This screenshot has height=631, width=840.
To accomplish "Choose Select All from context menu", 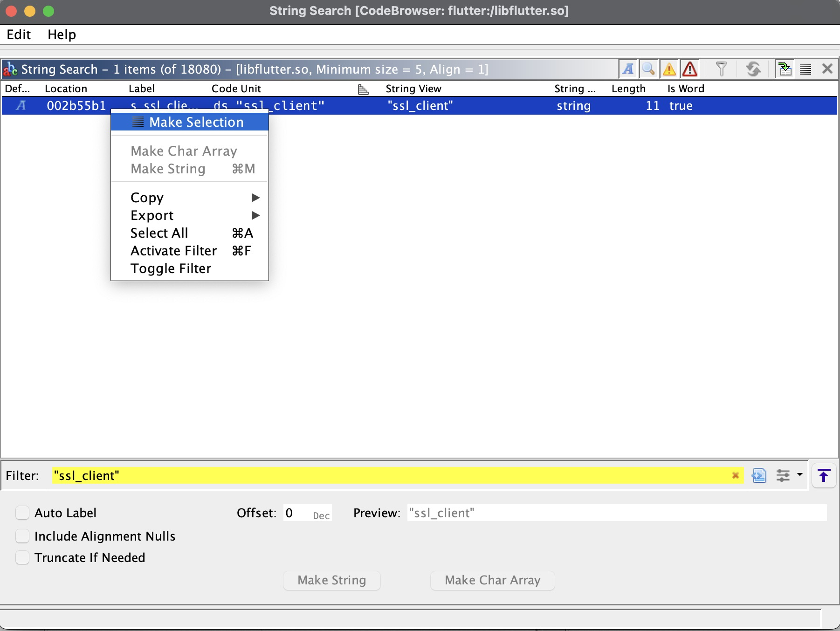I will [190, 233].
